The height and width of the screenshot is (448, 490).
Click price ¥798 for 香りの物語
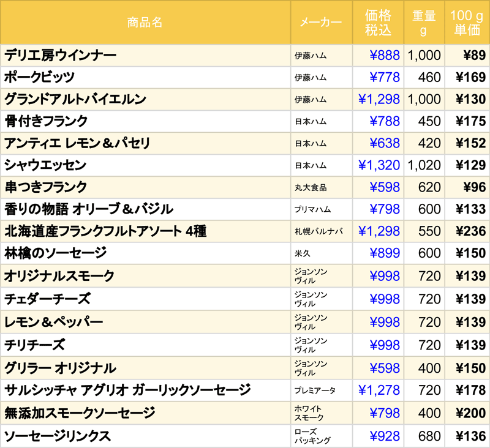(x=385, y=209)
